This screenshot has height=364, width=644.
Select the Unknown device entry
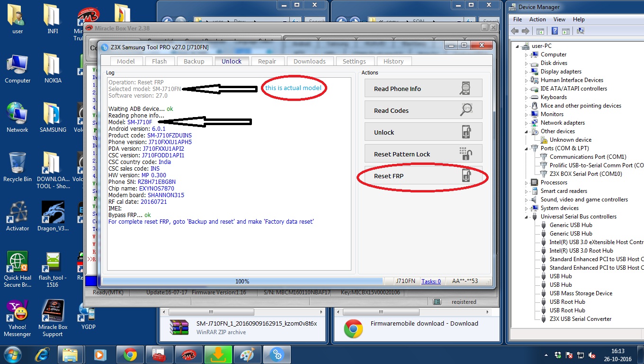[570, 140]
